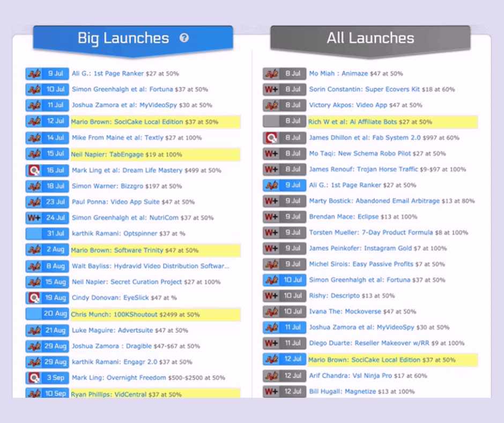Click the JVZoo icon next to Advertsuite
The width and height of the screenshot is (504, 423).
pos(34,330)
